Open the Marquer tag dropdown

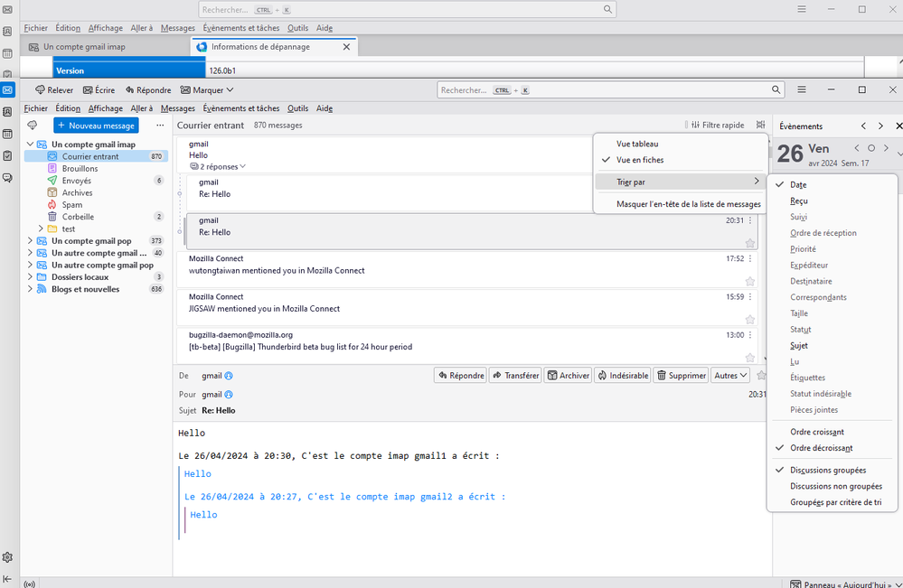(x=207, y=90)
